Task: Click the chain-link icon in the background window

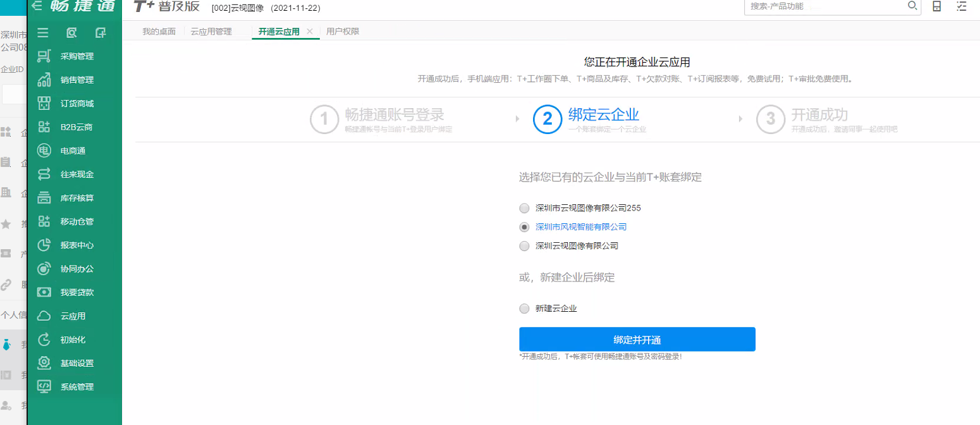Action: click(x=6, y=285)
